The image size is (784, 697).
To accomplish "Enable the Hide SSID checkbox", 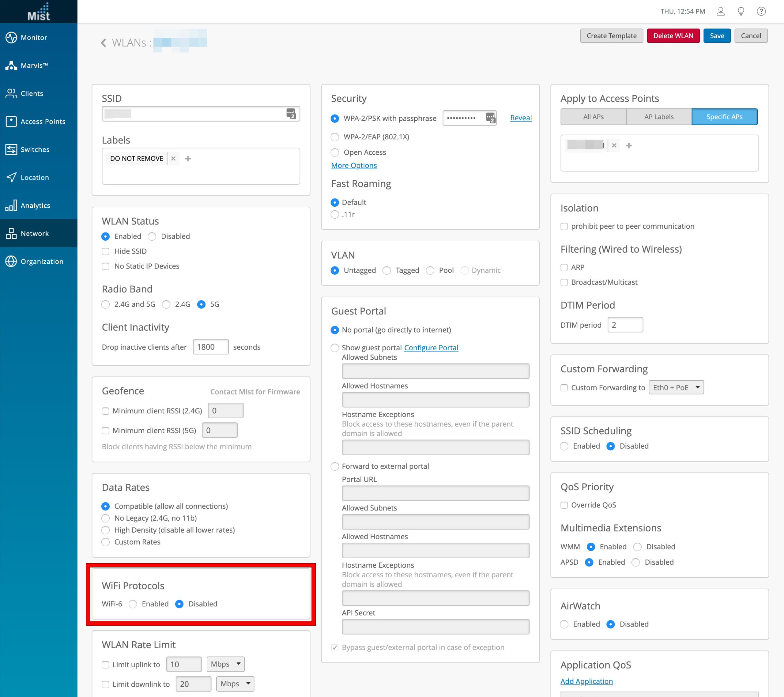I will pos(105,251).
